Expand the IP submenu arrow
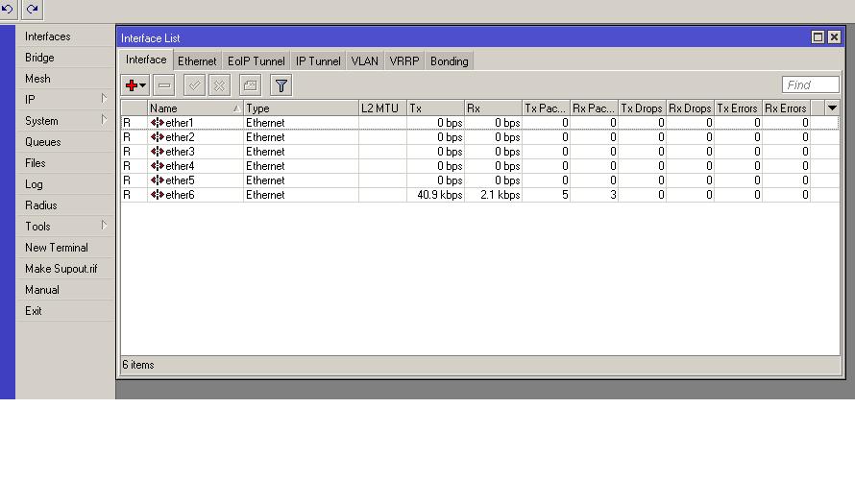Screen dimensions: 855x504 (104, 99)
